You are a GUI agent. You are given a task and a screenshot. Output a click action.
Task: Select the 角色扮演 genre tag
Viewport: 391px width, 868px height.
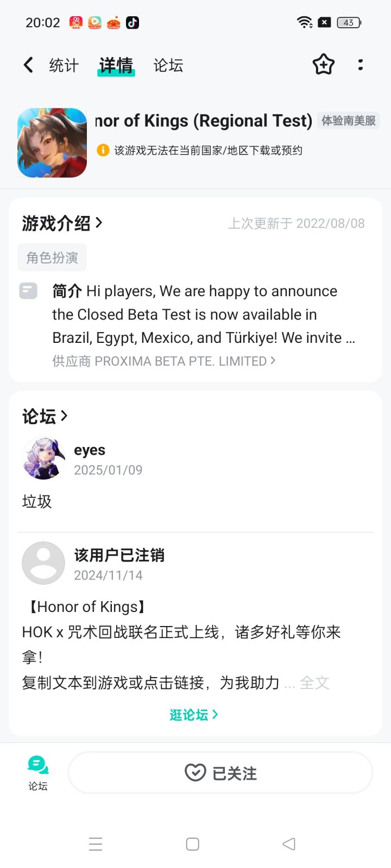pyautogui.click(x=52, y=258)
